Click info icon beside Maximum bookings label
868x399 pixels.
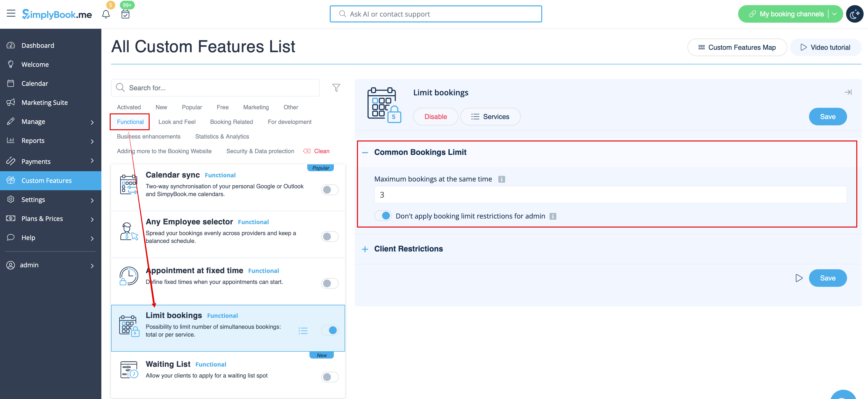tap(502, 179)
